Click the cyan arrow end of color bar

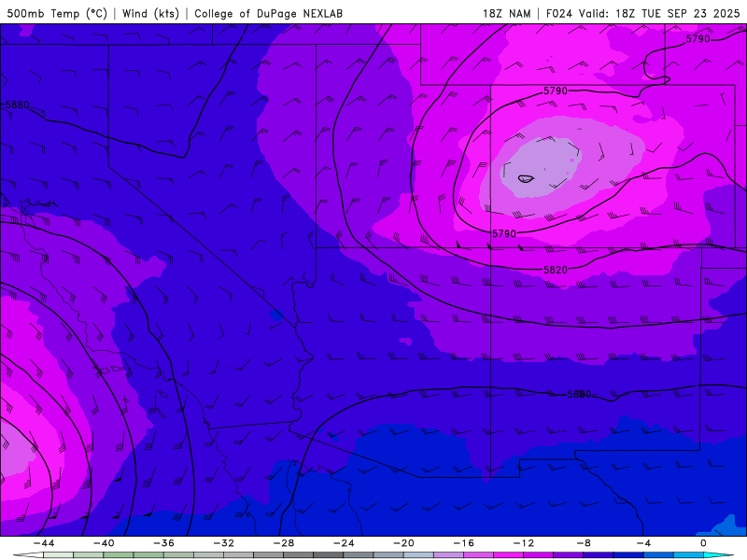coord(717,555)
